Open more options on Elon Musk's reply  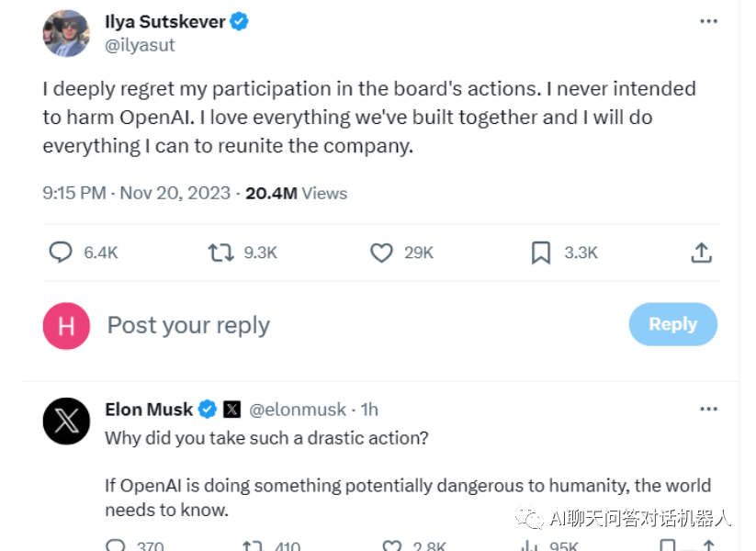708,409
